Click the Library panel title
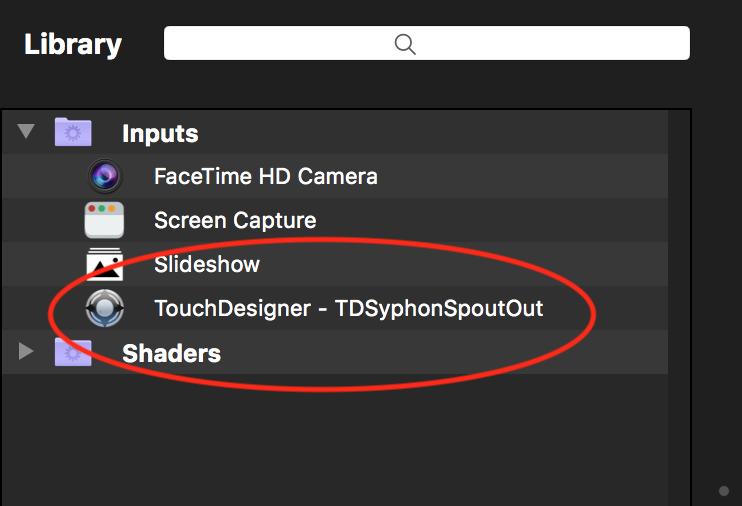 (x=73, y=45)
